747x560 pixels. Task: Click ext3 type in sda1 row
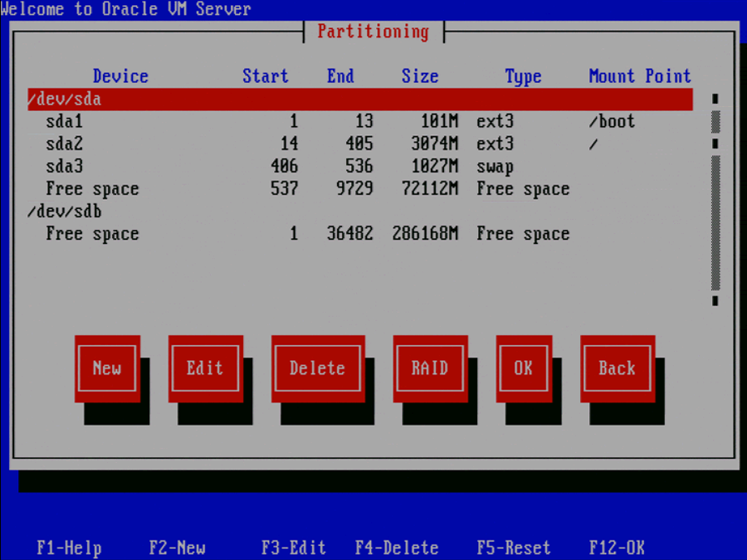click(496, 121)
